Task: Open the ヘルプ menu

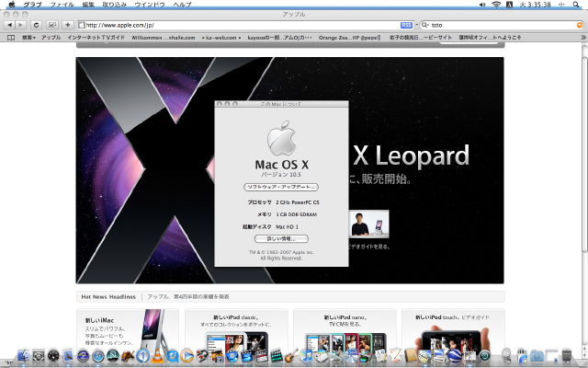Action: coord(182,5)
